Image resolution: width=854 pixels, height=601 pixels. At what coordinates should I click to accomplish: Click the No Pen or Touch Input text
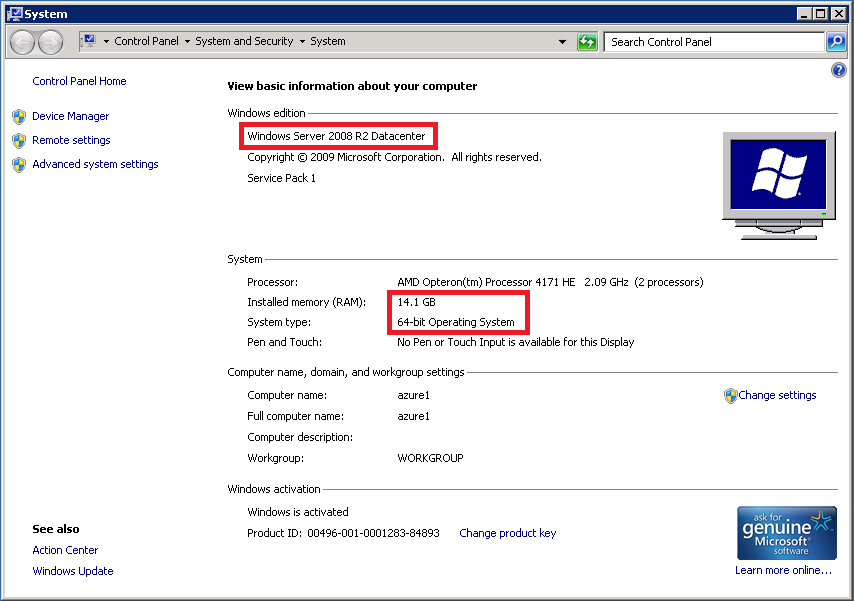[516, 342]
